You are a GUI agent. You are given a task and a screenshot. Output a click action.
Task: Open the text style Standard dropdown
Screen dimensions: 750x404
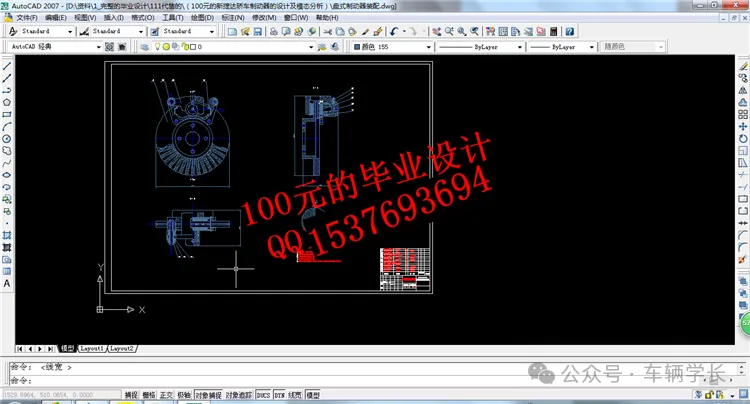pos(70,32)
